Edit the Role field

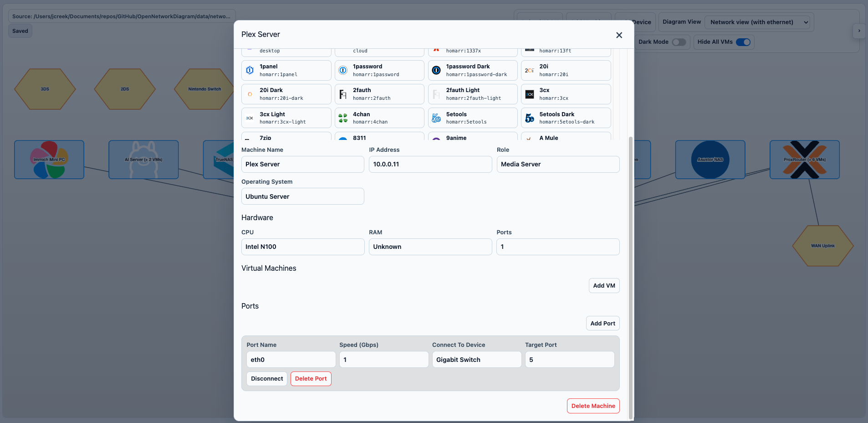(x=558, y=164)
